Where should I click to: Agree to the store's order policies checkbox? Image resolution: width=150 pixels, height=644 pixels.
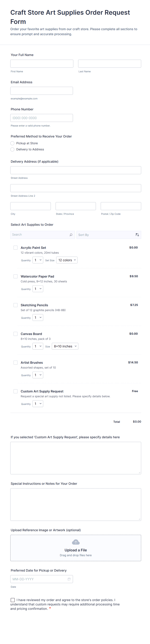(x=13, y=600)
